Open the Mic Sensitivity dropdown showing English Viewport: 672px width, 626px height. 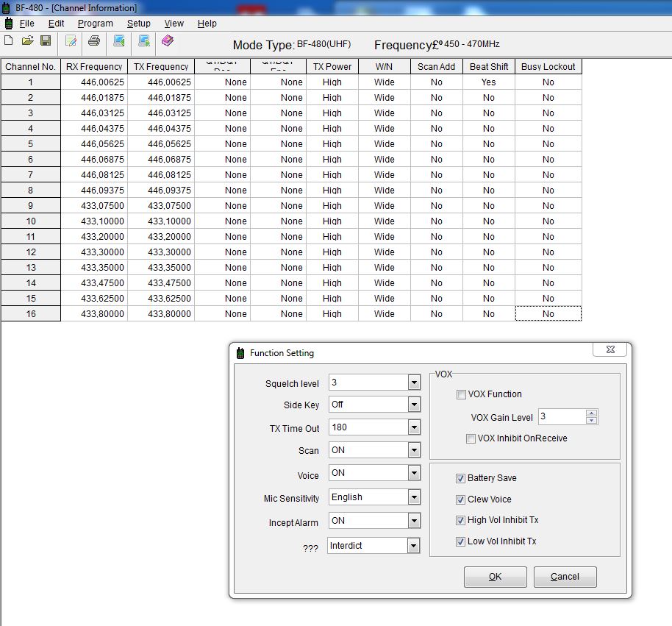(414, 497)
